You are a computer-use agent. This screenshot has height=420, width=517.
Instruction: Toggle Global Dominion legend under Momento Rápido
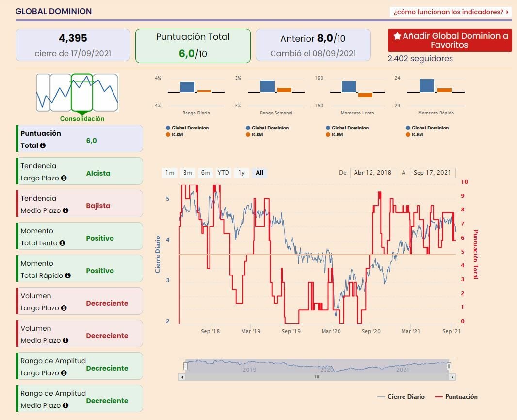point(427,128)
